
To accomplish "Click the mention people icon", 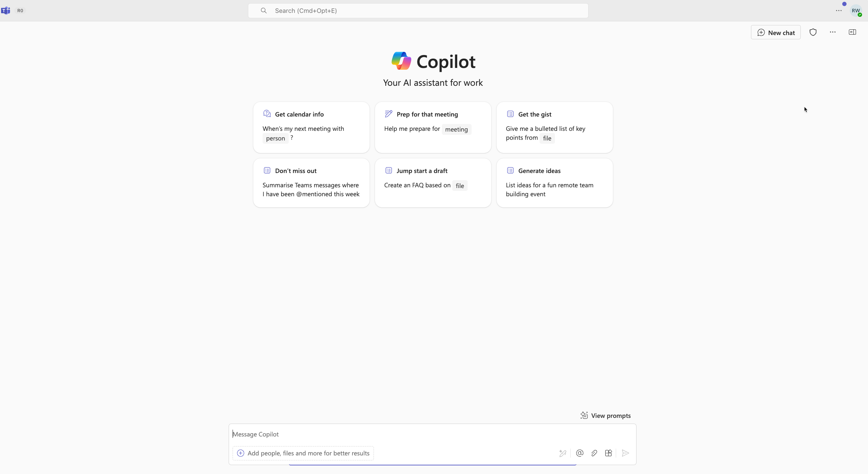I will pyautogui.click(x=580, y=453).
